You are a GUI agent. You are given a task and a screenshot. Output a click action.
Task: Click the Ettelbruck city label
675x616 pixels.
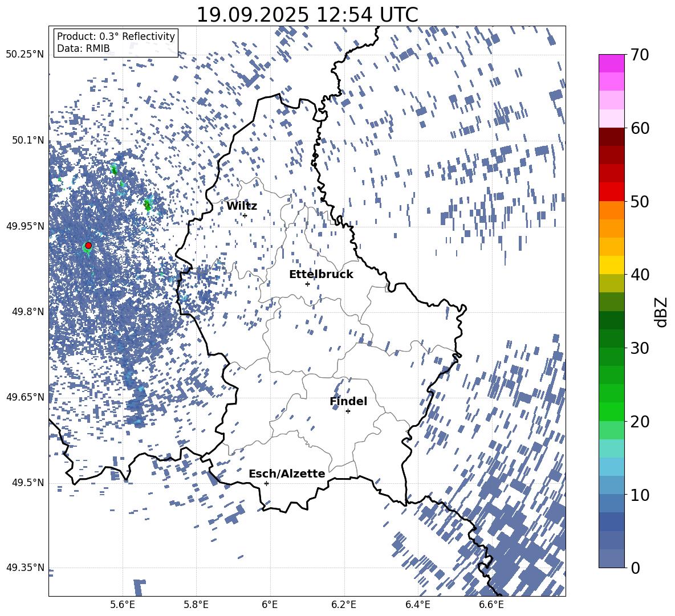[321, 275]
